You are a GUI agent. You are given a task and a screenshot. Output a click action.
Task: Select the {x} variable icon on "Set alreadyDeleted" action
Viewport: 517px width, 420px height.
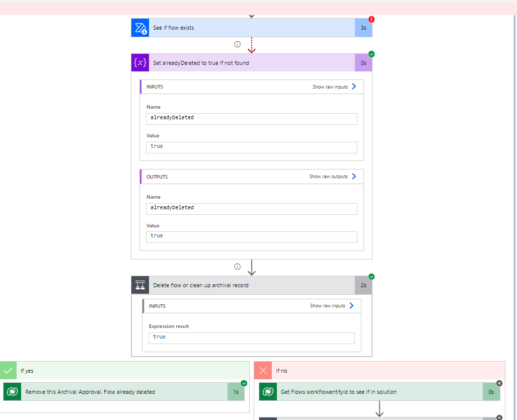[140, 63]
